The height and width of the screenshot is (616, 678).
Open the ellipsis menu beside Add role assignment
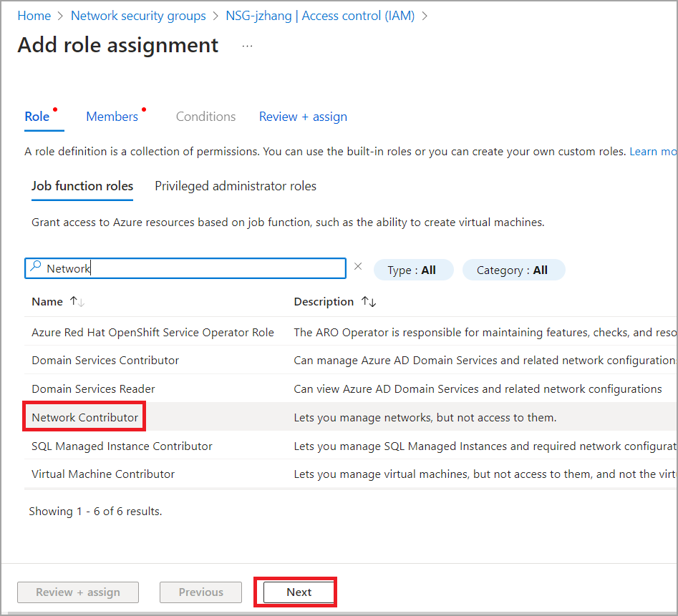pos(247,46)
